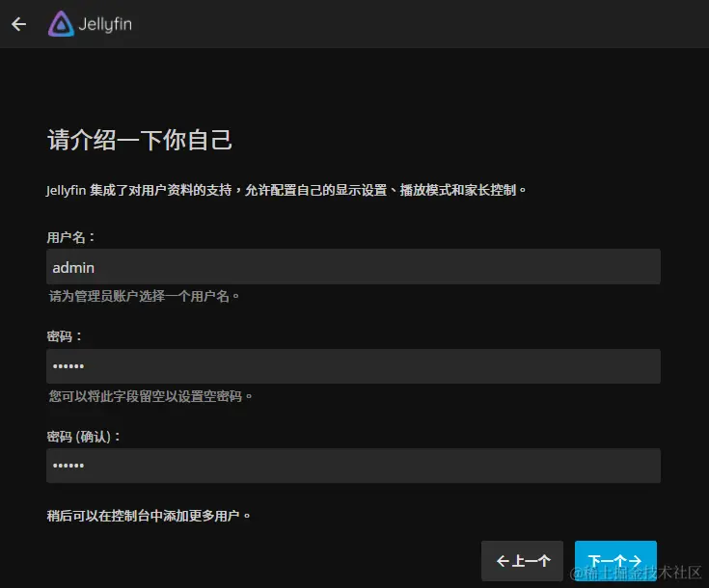Click description text starting Jellyfin 集成了

coord(286,190)
